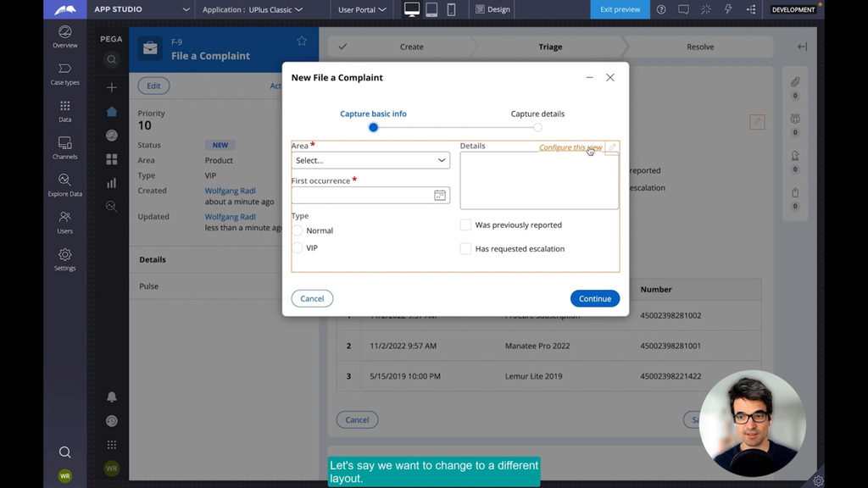Open the Channels section
The width and height of the screenshot is (868, 488).
point(64,147)
